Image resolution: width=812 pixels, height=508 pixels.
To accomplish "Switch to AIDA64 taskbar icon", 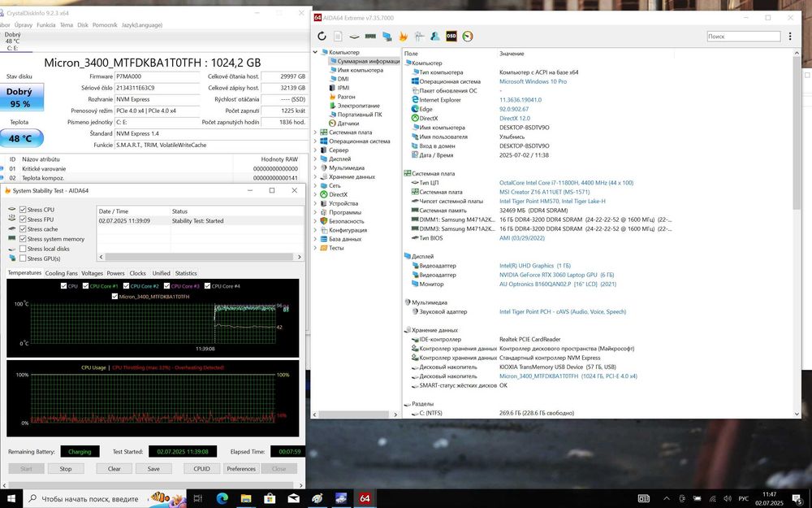I will click(x=365, y=499).
